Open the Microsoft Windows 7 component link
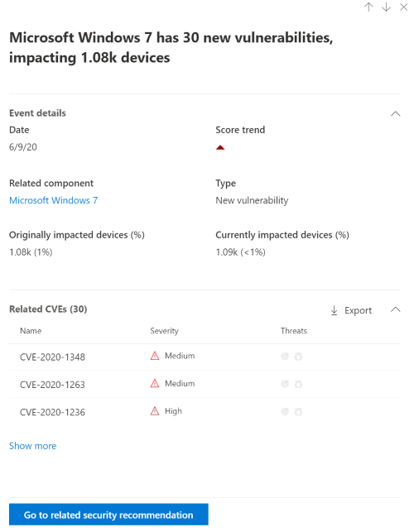Screen dimensions: 414x532 coord(53,200)
